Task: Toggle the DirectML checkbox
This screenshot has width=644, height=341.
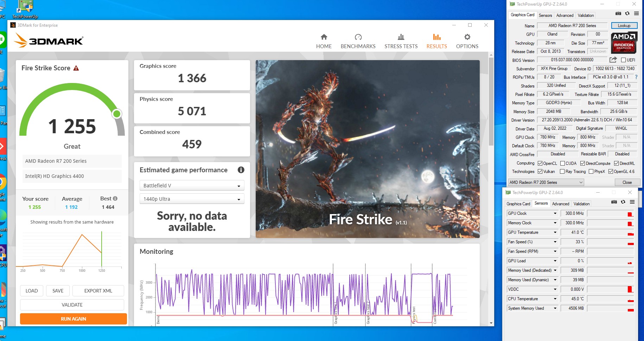Action: 616,163
